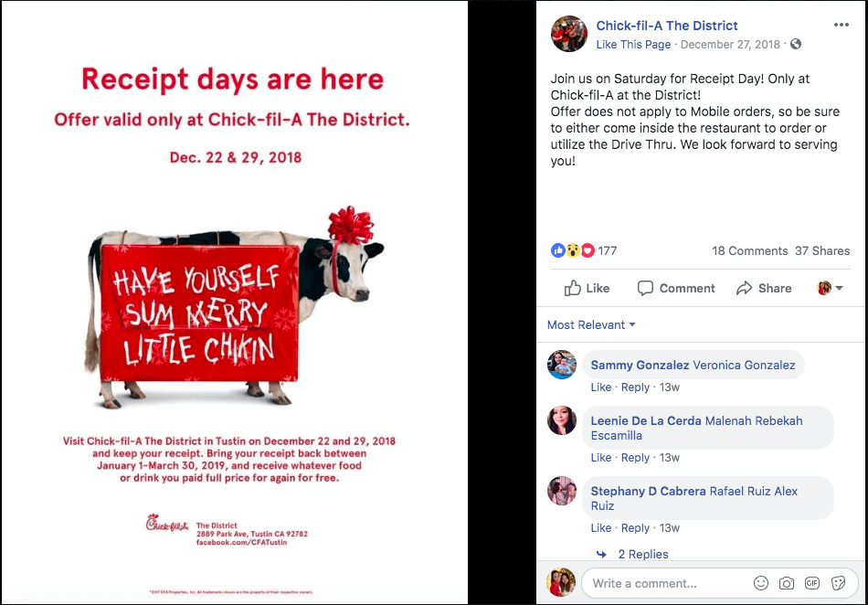The image size is (868, 605).
Task: Click the Comment speech bubble icon
Action: pos(645,288)
